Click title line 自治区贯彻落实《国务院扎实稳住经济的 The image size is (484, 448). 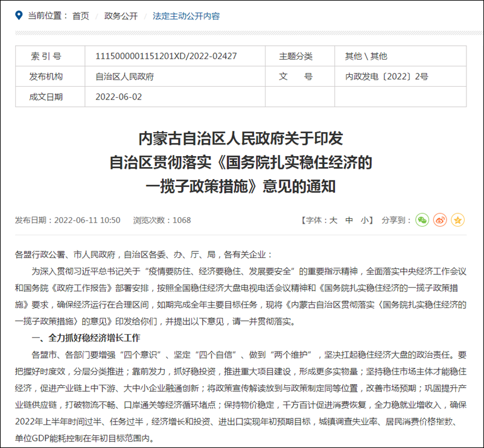tap(241, 162)
